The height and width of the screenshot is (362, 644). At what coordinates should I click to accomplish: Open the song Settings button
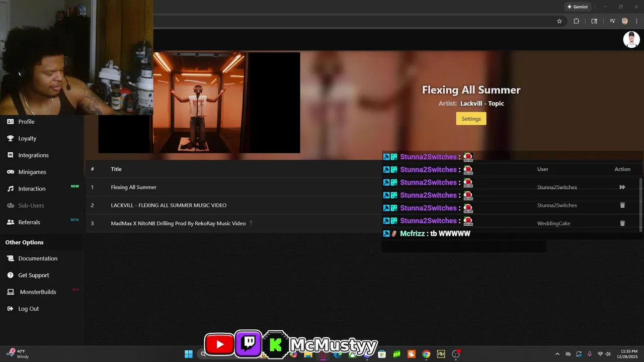point(471,119)
